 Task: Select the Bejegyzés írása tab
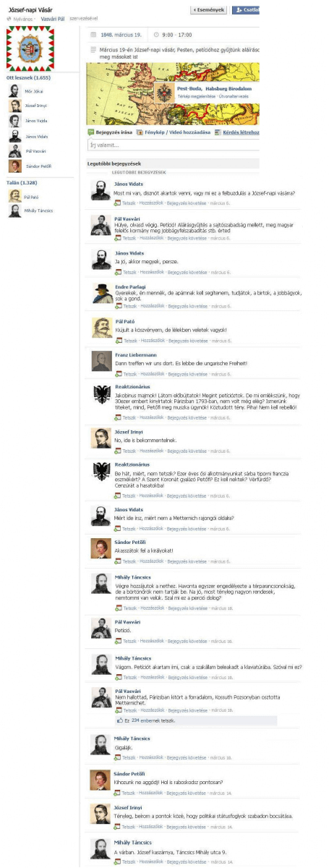(109, 132)
